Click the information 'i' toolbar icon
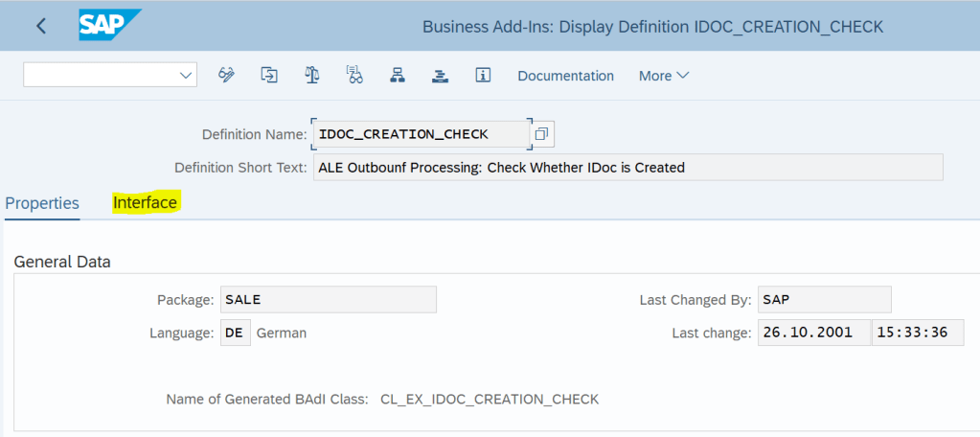The image size is (980, 437). [483, 75]
